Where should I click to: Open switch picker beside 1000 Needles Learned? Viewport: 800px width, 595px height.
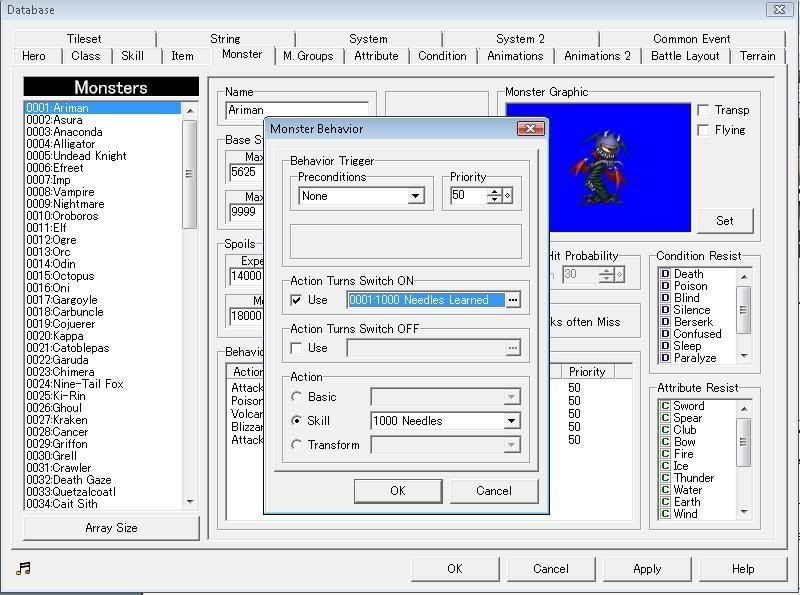[x=513, y=300]
